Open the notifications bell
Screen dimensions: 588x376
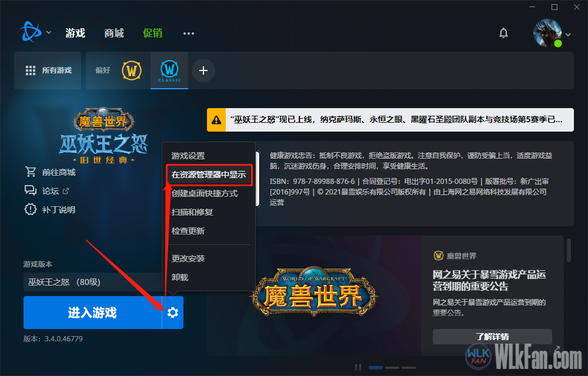(504, 33)
